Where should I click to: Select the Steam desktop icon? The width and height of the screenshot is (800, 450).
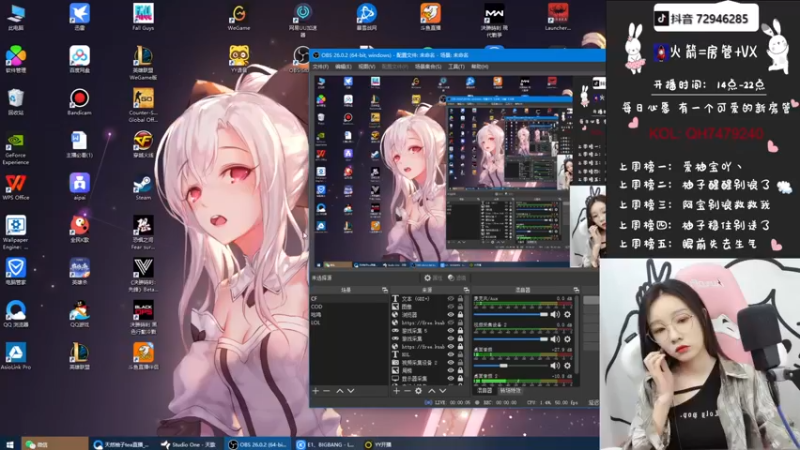(x=143, y=188)
